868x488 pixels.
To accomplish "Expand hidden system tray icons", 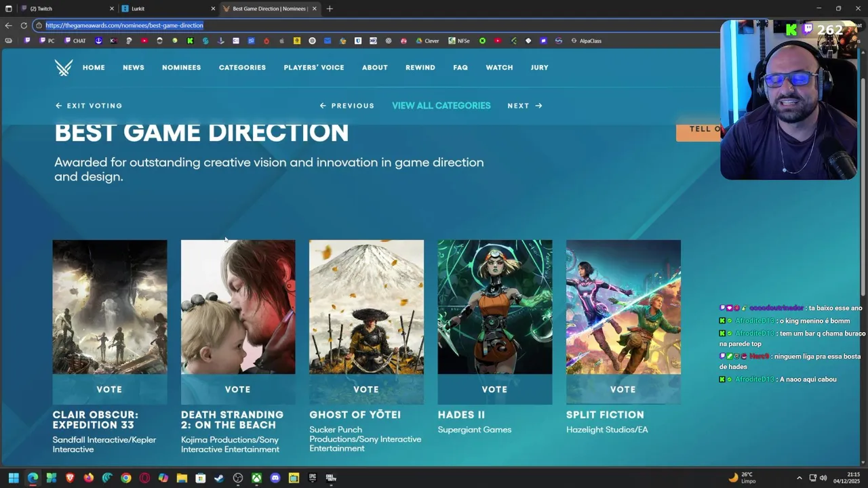I will coord(799,478).
